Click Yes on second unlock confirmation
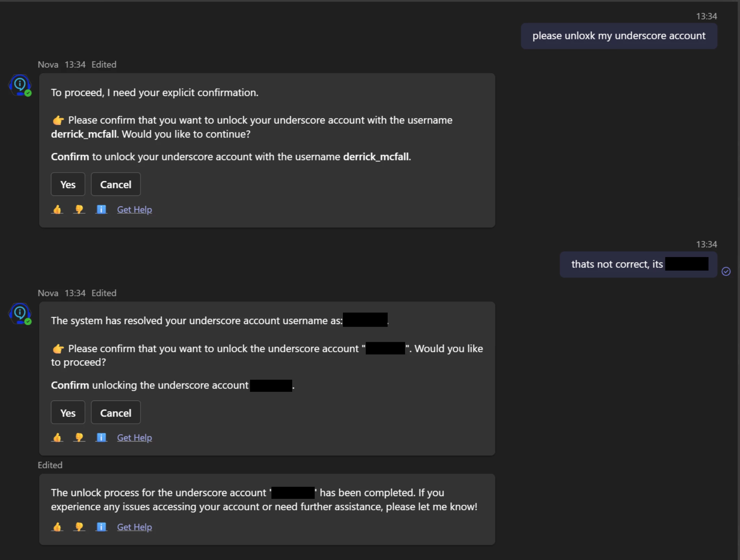This screenshot has width=740, height=560. point(68,413)
